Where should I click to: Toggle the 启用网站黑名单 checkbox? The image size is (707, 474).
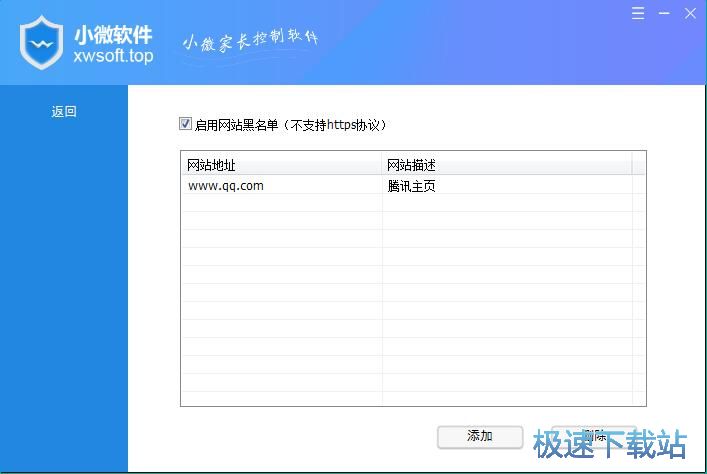coord(185,124)
